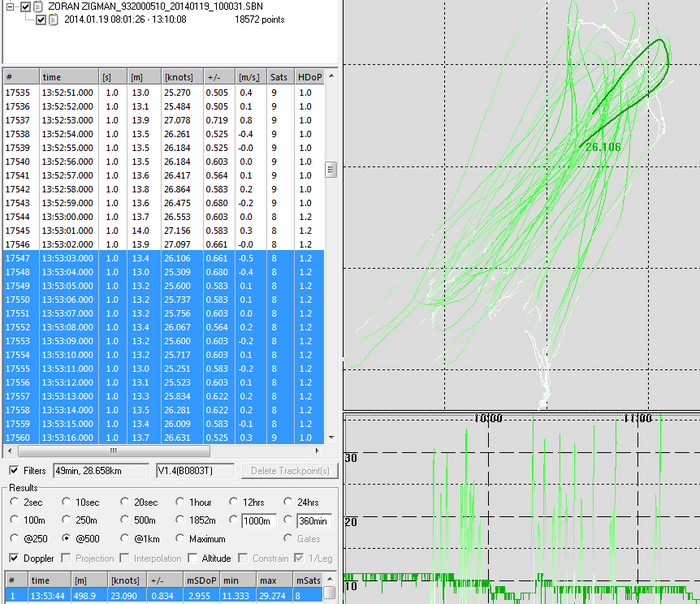
Task: Click the Delete Trackpoint(s) button
Action: [290, 471]
